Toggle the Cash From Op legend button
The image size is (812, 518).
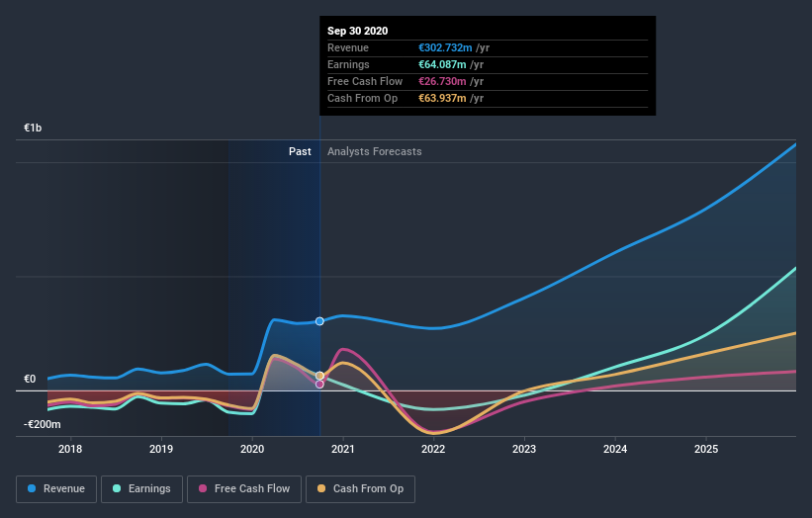pyautogui.click(x=360, y=489)
